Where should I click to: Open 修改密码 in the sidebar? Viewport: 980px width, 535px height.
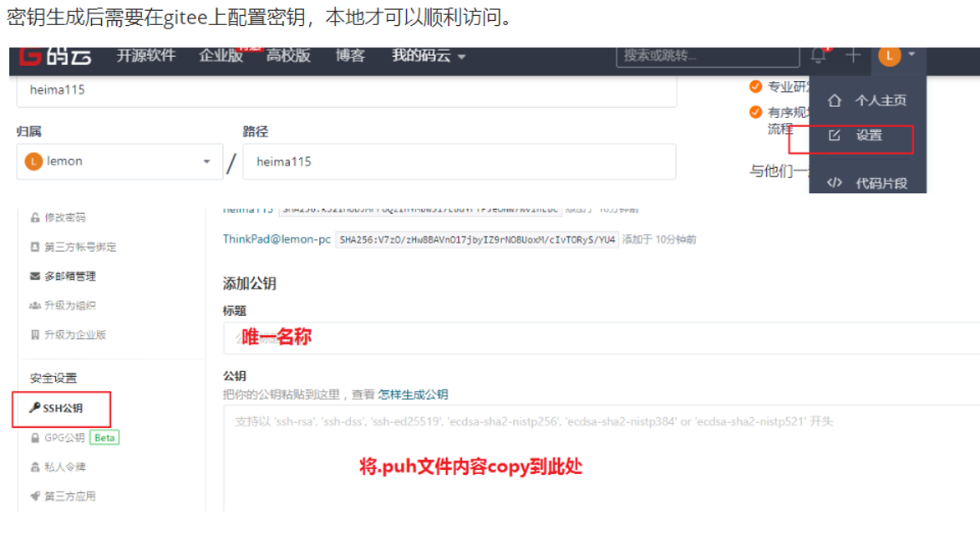pyautogui.click(x=65, y=217)
